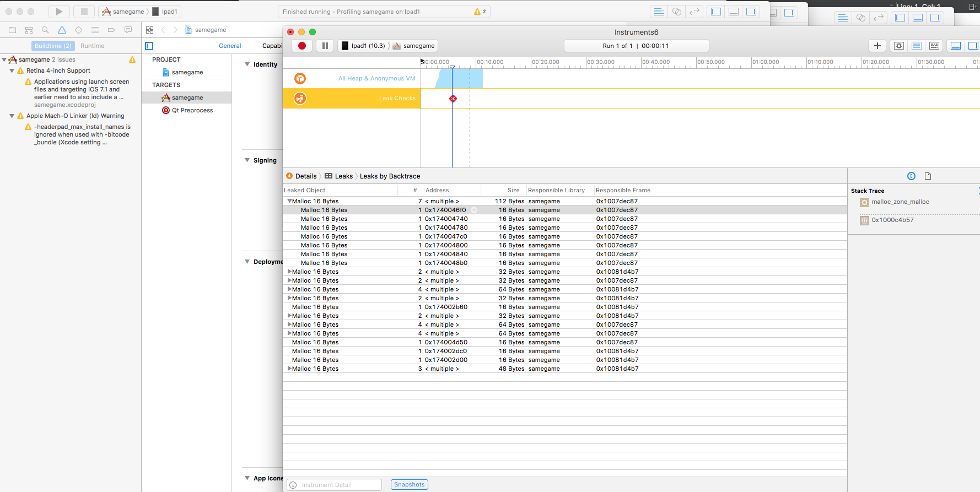This screenshot has height=492, width=980.
Task: Switch to the Threads strategy view
Action: pos(934,46)
